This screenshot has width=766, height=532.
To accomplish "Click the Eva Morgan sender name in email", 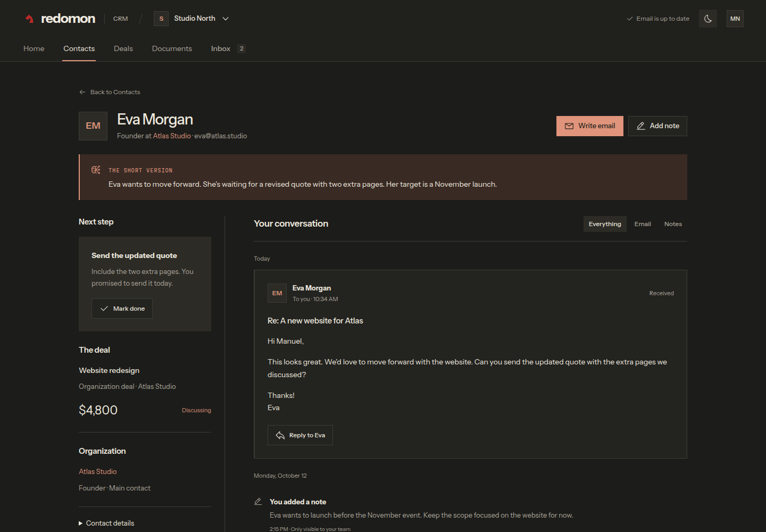I will point(312,288).
